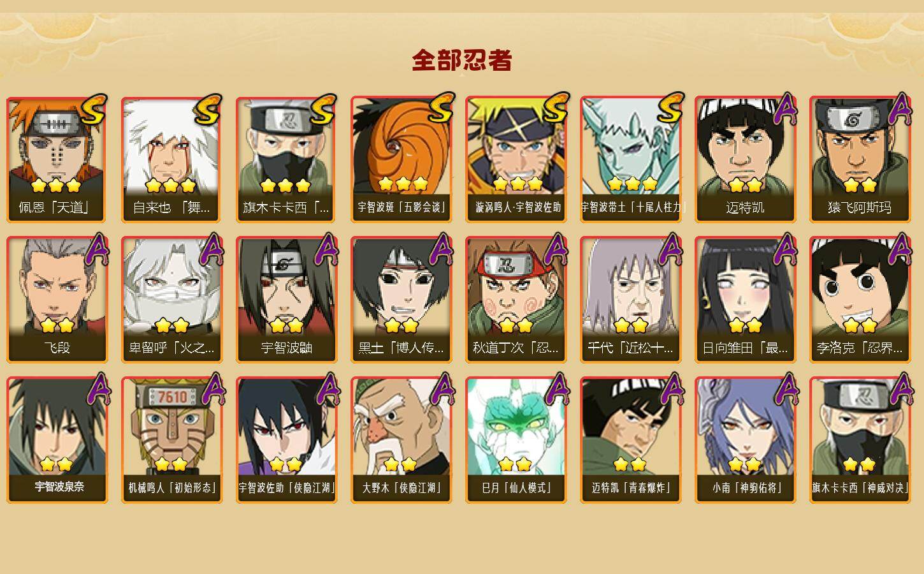Viewport: 924px width, 574px height.
Task: Click the 巳月「仙人模式」 green portrait
Action: (516, 440)
